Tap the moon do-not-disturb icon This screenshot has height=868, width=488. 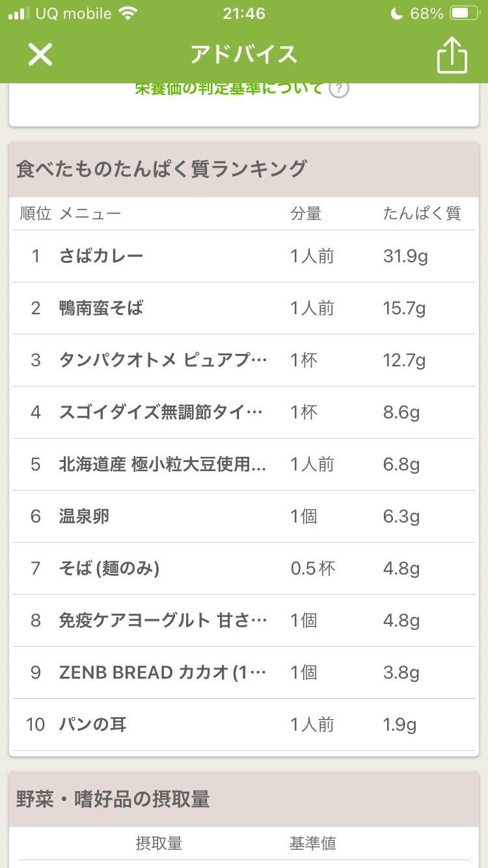coord(397,14)
